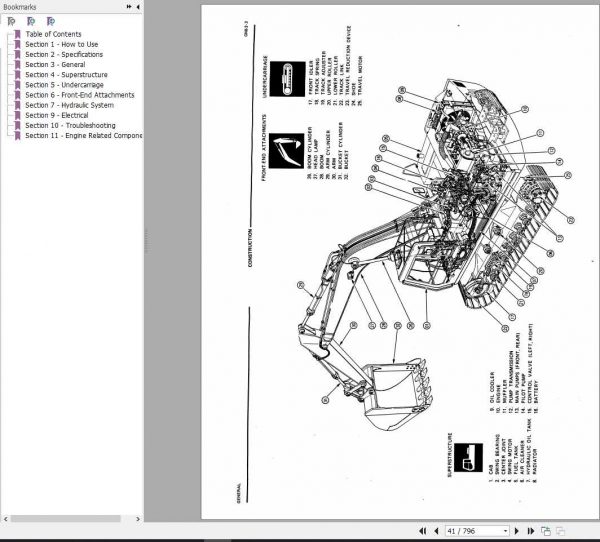
Task: Click the SUPERSTRUCTURE legend icon on the page
Action: pyautogui.click(x=468, y=458)
